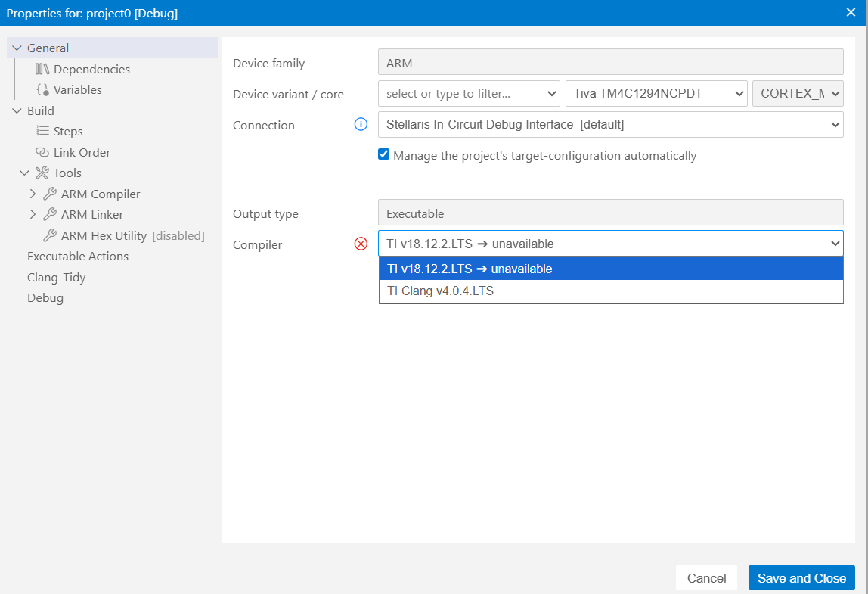The width and height of the screenshot is (868, 594).
Task: Open the Tiva TM4C1294NCPDT variant dropdown
Action: pyautogui.click(x=656, y=94)
